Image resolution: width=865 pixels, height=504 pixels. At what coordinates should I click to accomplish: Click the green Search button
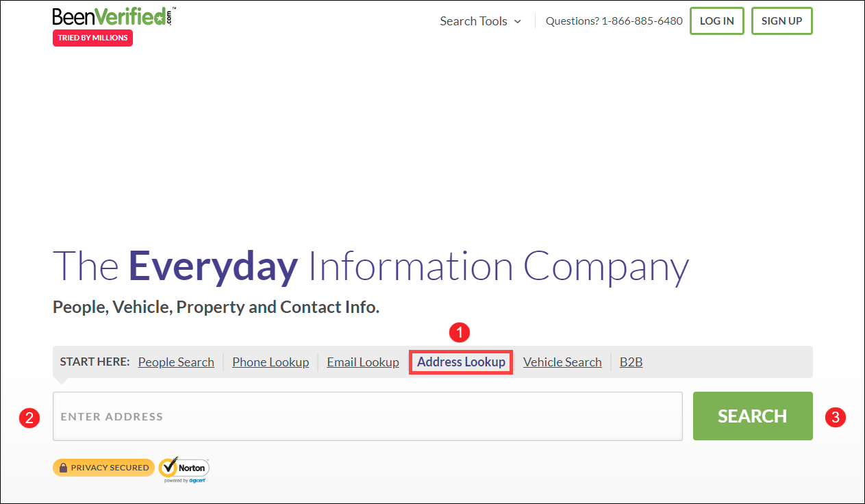[753, 416]
